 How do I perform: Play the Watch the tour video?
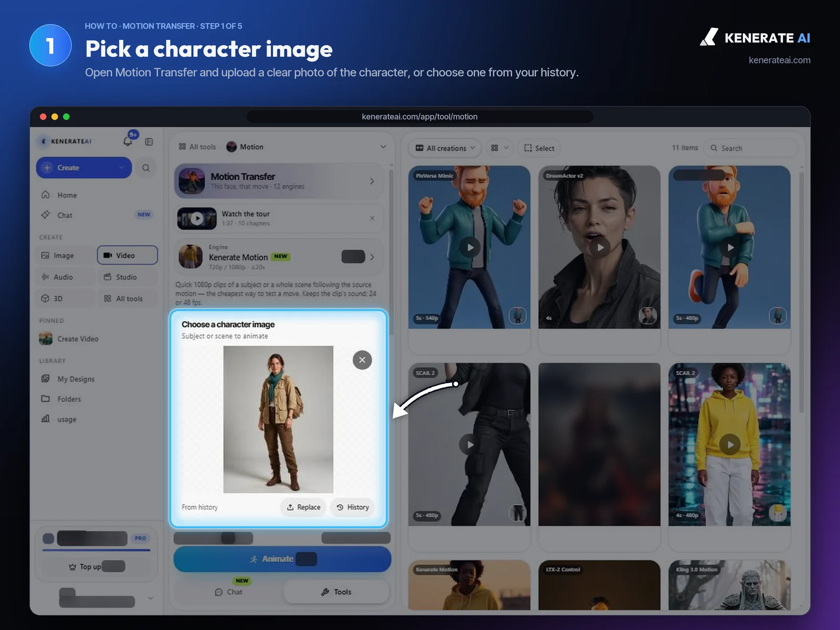(x=197, y=218)
